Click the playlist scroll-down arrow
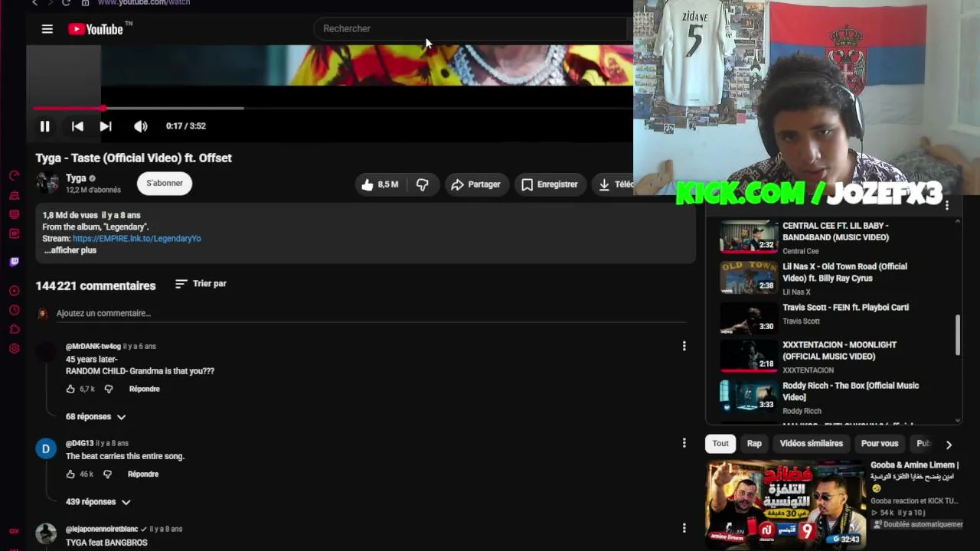 pyautogui.click(x=957, y=420)
